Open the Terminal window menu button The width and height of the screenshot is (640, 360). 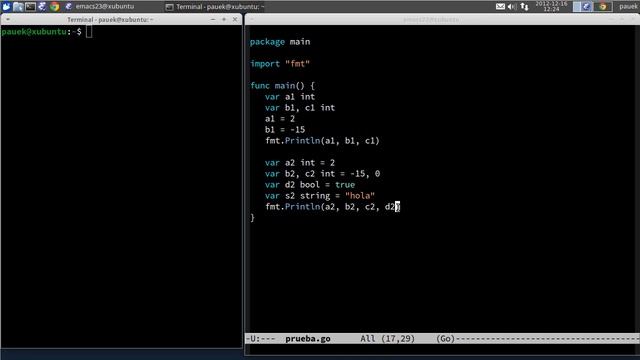[8, 19]
